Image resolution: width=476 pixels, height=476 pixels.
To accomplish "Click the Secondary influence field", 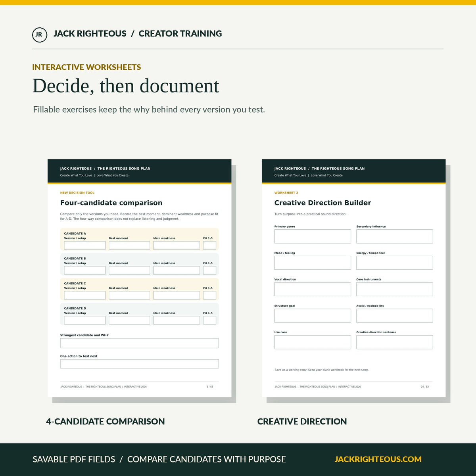I will (395, 236).
